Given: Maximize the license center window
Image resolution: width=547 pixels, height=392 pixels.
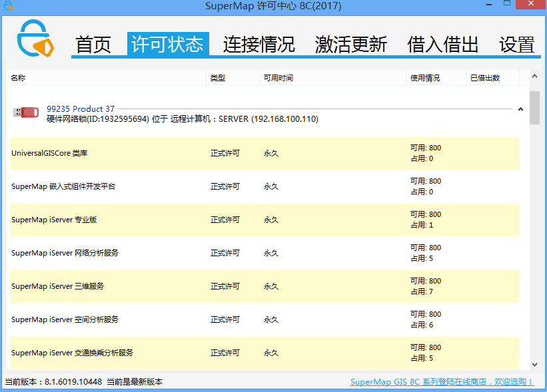Looking at the screenshot, I should pyautogui.click(x=507, y=3).
